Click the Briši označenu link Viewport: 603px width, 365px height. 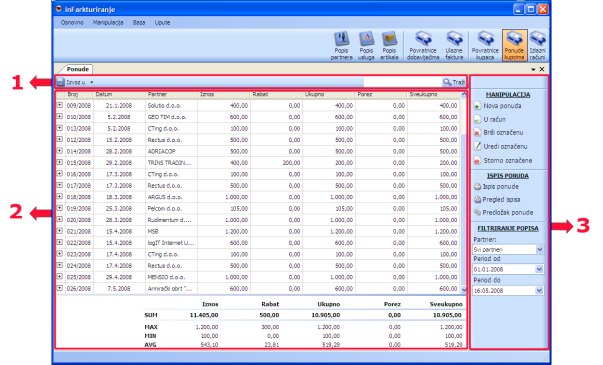pyautogui.click(x=503, y=133)
